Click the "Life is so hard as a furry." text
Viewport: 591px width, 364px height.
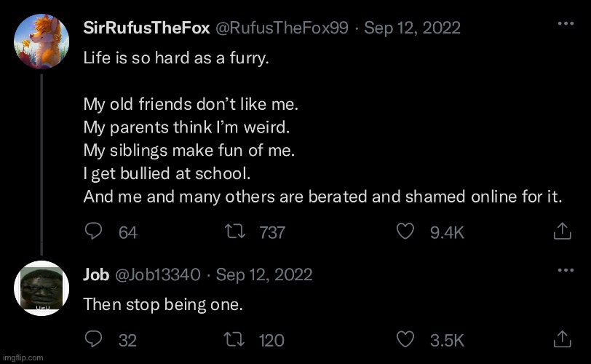[x=176, y=58]
